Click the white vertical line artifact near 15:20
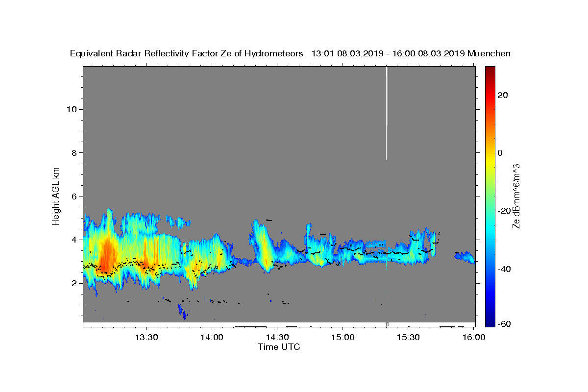Viewport: 588px width, 392px height. [x=387, y=113]
